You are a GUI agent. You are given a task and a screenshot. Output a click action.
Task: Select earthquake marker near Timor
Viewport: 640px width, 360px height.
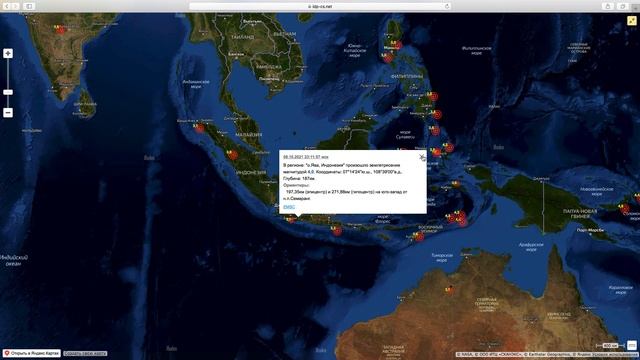tap(419, 237)
